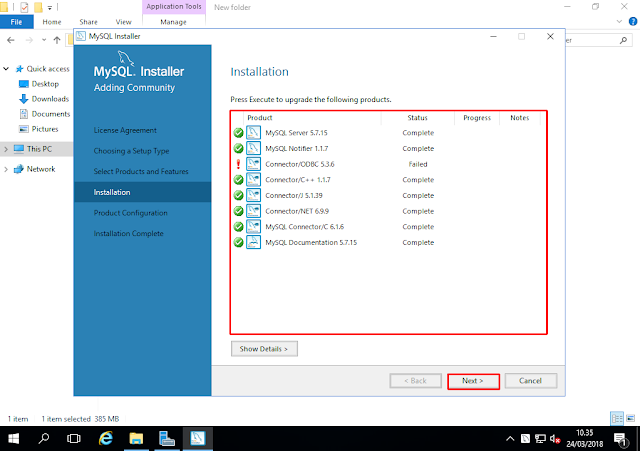
Task: Open Server Manager taskbar icon
Action: coord(167,439)
